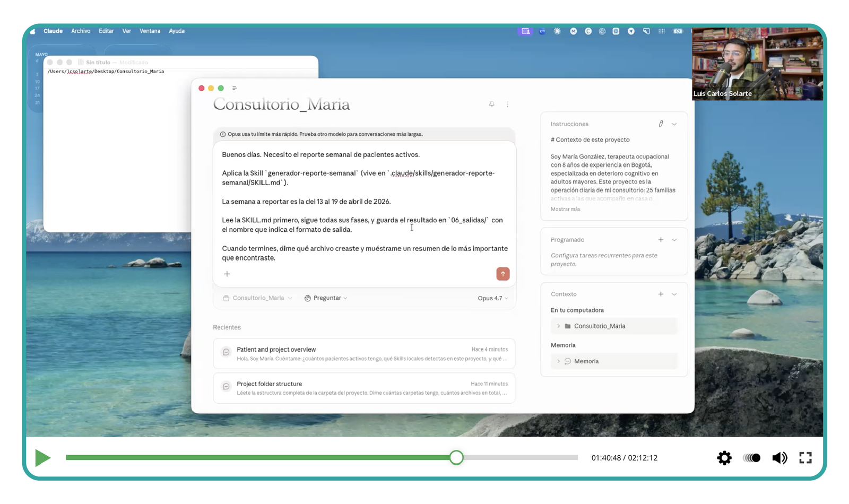Toggle the playback mode switch beside gear
Image resolution: width=849 pixels, height=504 pixels.
click(x=751, y=458)
